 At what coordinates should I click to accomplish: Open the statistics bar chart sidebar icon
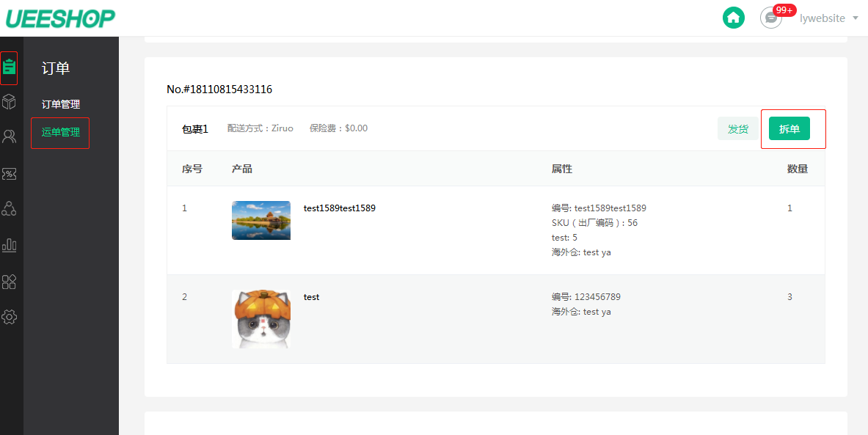pyautogui.click(x=9, y=244)
